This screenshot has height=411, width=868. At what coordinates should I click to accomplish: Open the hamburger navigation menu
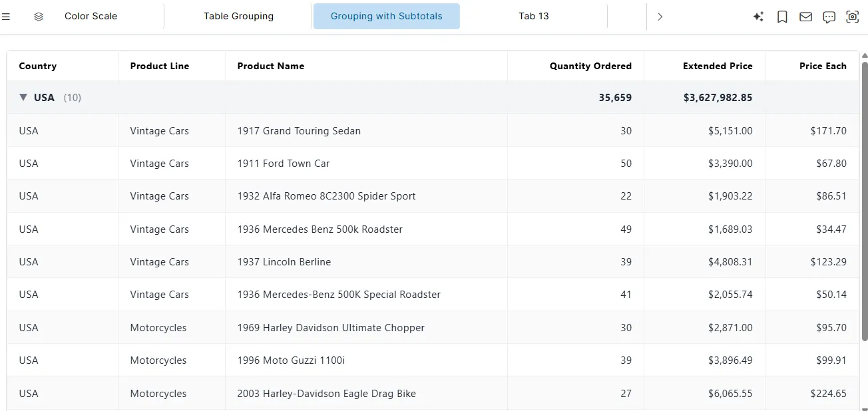pos(7,17)
